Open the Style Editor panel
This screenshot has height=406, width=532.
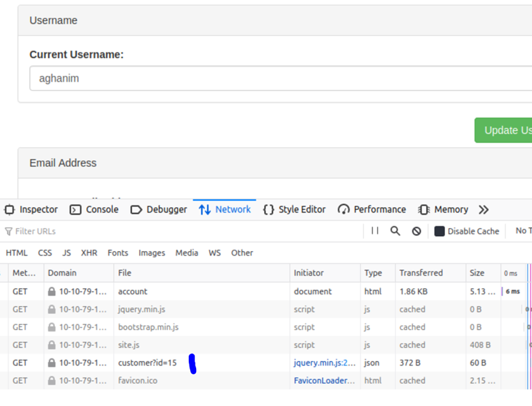click(294, 210)
